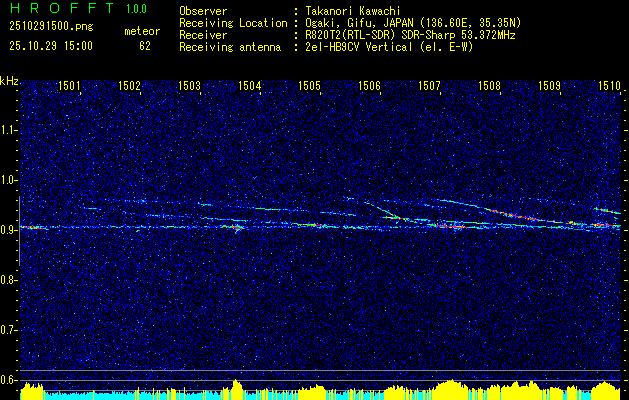Click the version number 1.0.0

[136, 8]
